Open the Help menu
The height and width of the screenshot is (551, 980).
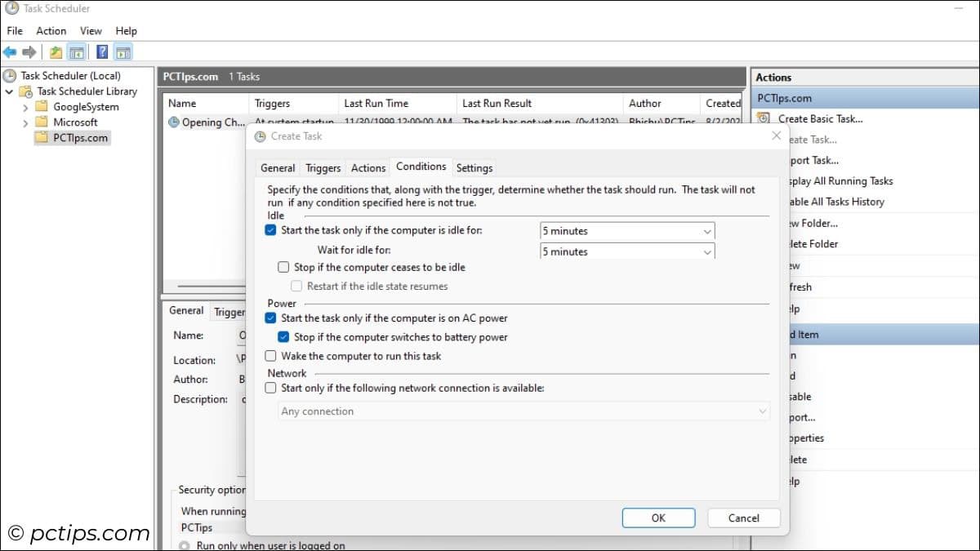[126, 31]
